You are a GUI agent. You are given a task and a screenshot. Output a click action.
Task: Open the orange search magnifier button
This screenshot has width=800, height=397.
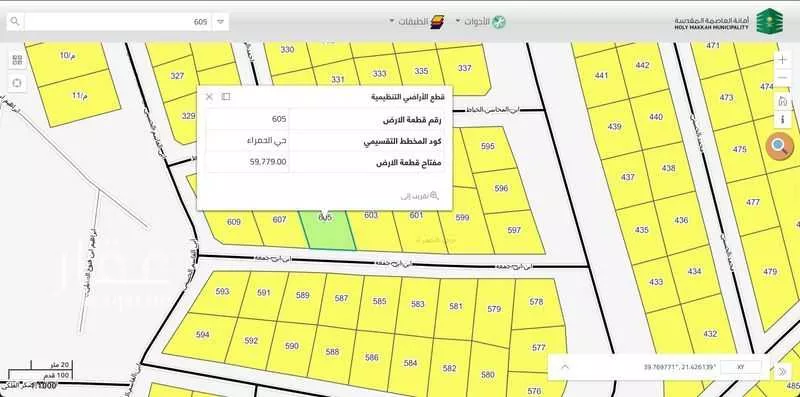tap(779, 146)
